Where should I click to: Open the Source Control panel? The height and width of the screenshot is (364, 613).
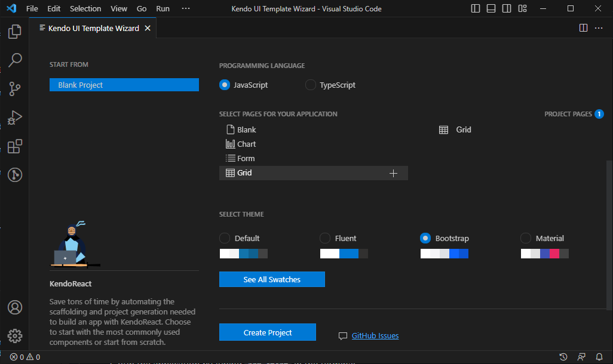pyautogui.click(x=14, y=88)
